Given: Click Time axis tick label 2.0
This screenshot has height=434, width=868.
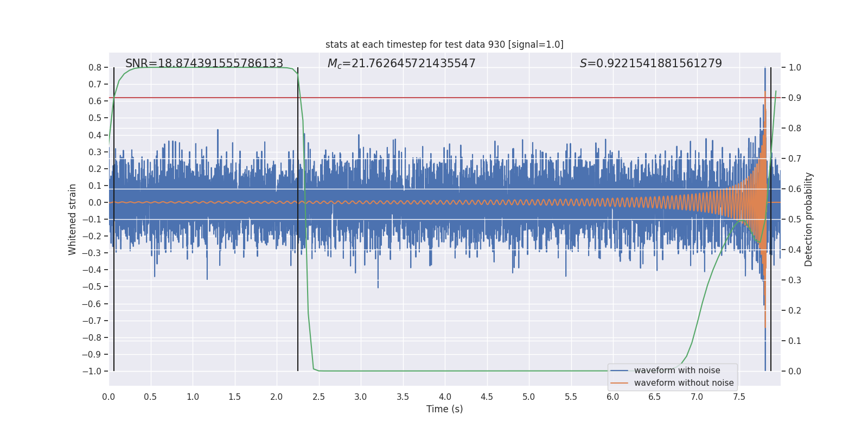Looking at the screenshot, I should click(277, 397).
